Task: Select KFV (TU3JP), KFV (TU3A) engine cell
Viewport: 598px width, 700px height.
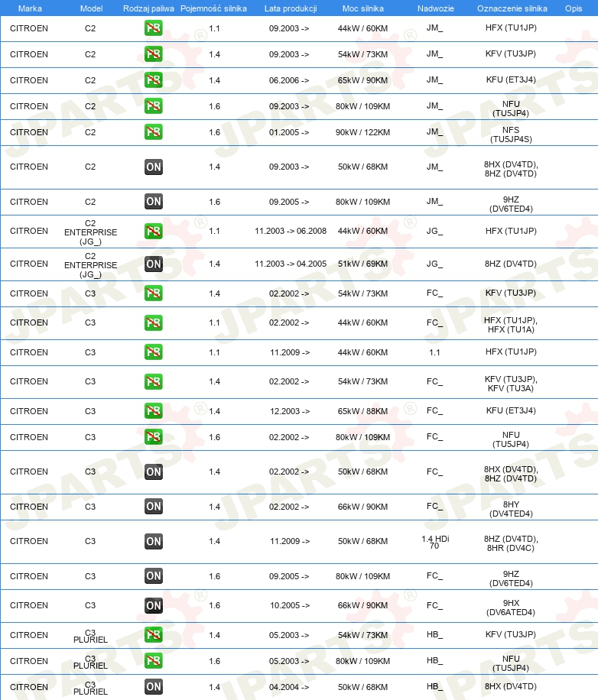Action: [511, 384]
